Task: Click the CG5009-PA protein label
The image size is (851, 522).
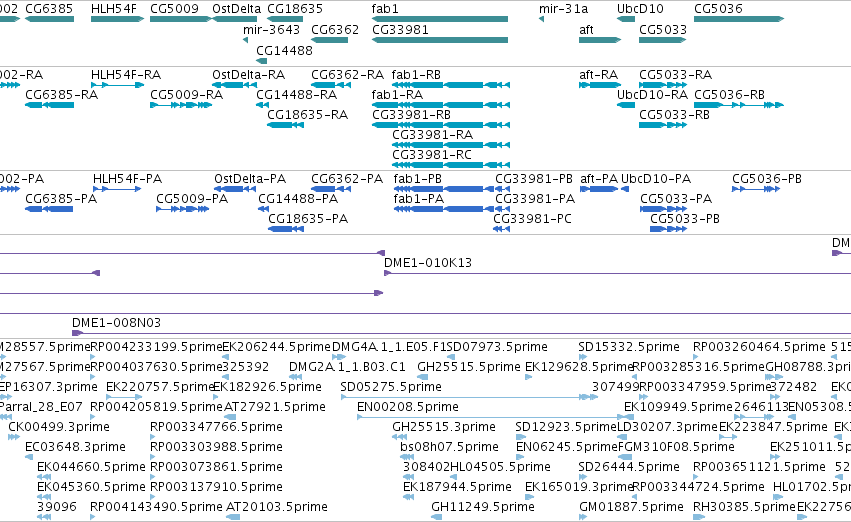Action: pyautogui.click(x=192, y=199)
